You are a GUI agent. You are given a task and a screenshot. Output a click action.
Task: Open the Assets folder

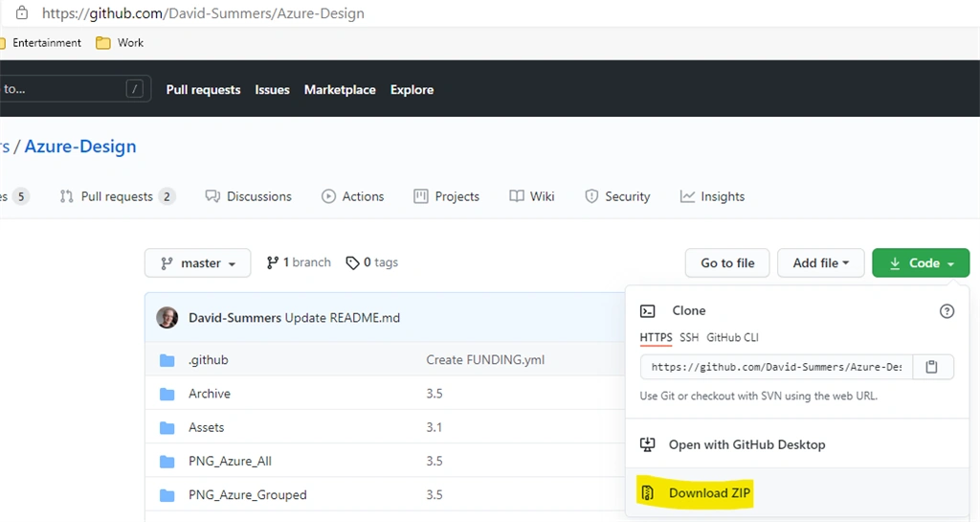pos(207,427)
